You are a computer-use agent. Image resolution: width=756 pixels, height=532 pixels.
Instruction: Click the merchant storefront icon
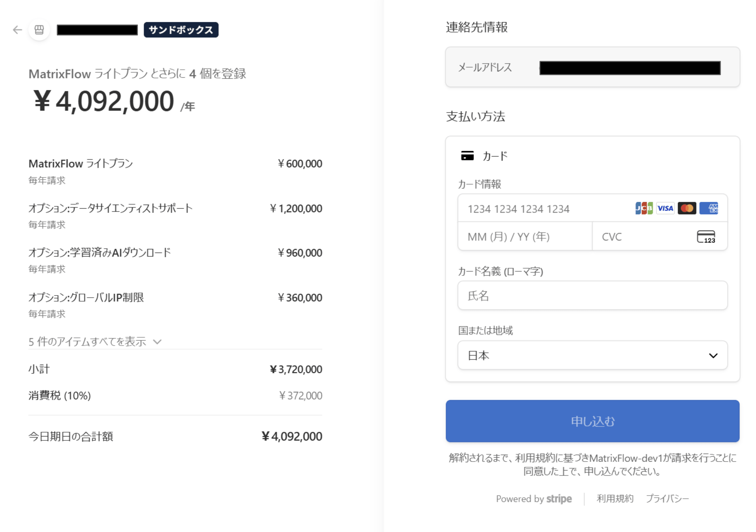coord(39,30)
